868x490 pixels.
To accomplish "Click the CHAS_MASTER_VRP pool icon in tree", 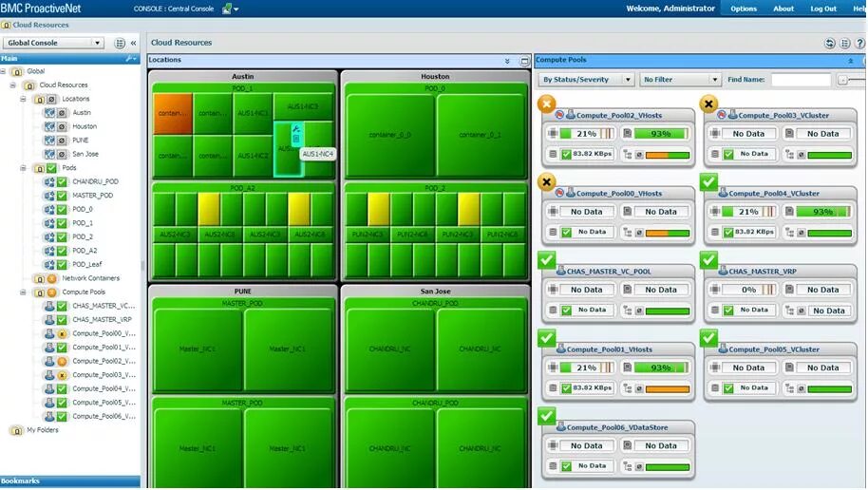I will pyautogui.click(x=49, y=319).
